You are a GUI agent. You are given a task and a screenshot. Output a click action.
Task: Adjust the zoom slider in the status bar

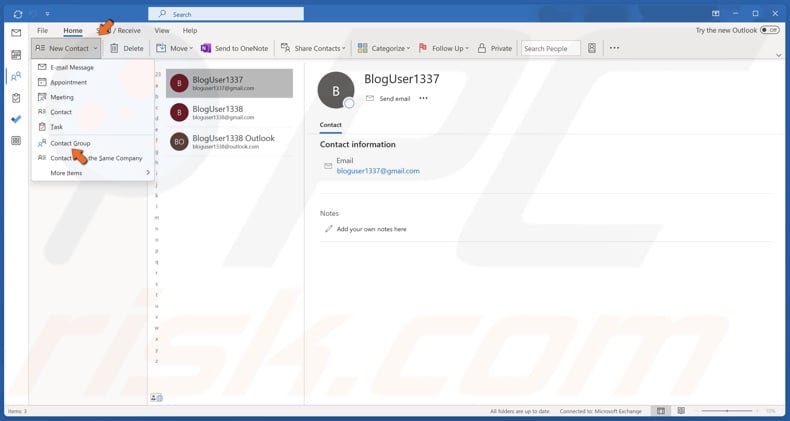tap(727, 411)
